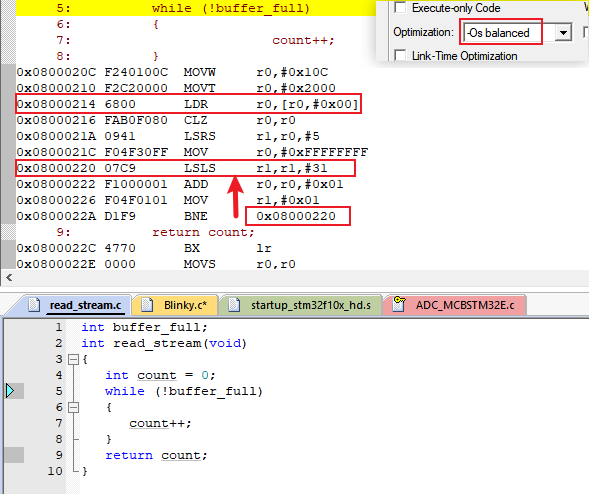589x494 pixels.
Task: Check the Link-Time Optimization option
Action: 400,56
